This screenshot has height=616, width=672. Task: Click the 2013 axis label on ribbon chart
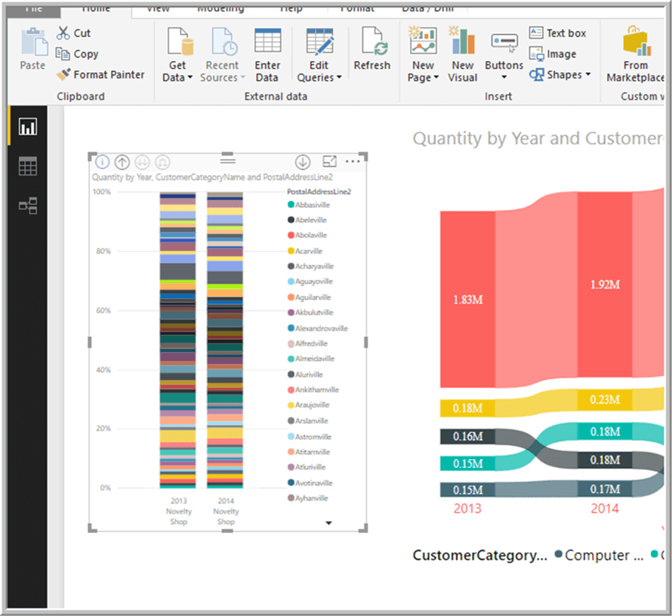click(467, 509)
